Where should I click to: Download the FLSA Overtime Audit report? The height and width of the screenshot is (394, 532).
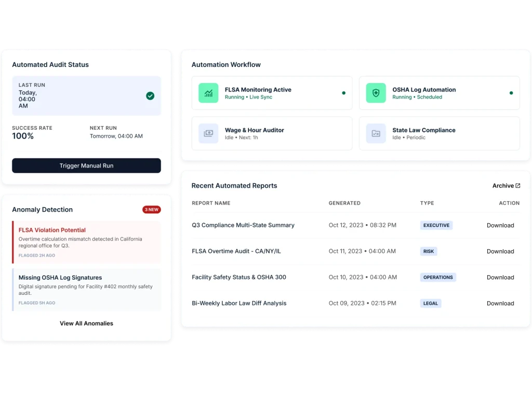point(500,251)
